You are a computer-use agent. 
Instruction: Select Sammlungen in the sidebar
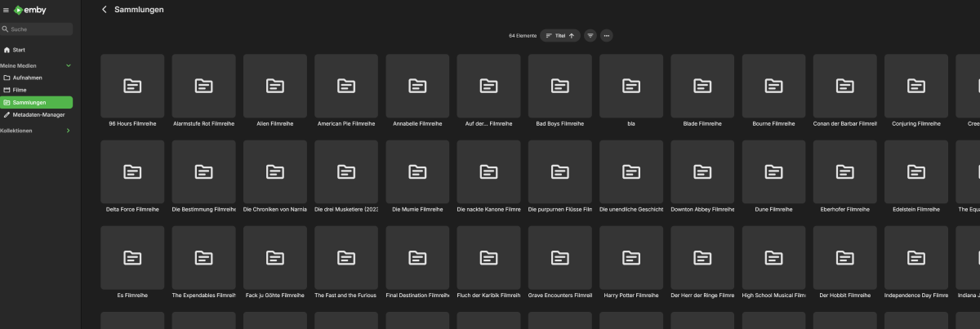click(x=37, y=102)
